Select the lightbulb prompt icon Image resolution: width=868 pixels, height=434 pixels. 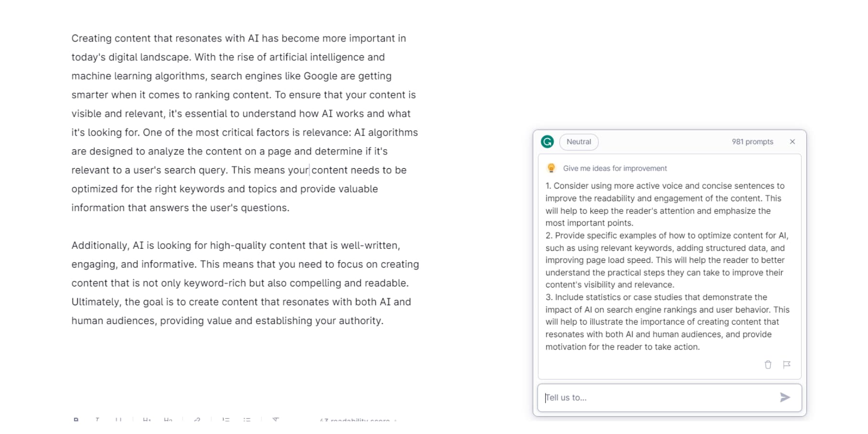(x=551, y=168)
